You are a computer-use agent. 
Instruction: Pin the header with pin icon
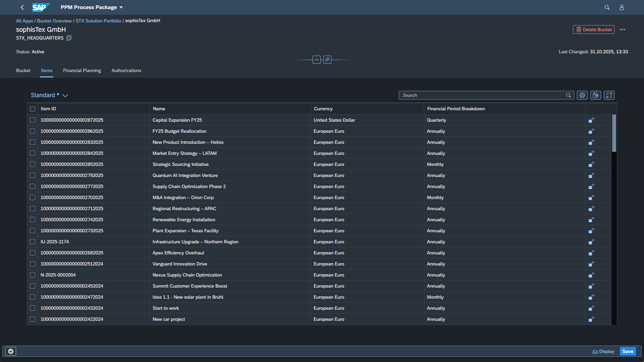[327, 60]
